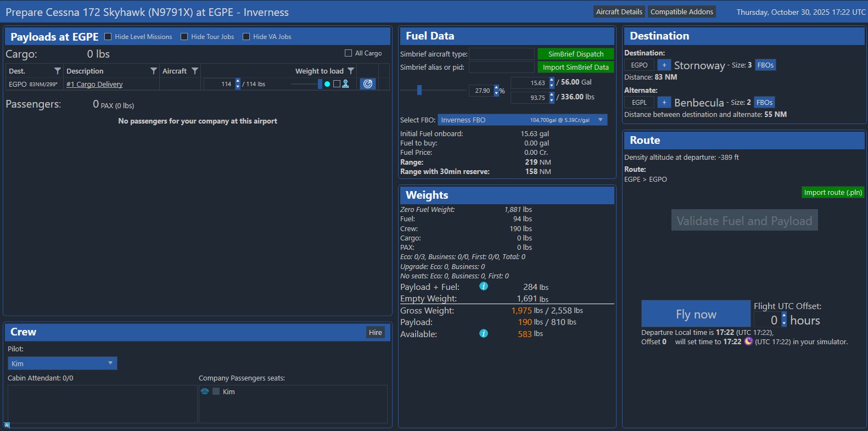868x431 pixels.
Task: Filter payloads by Dest. column funnel icon
Action: click(57, 71)
